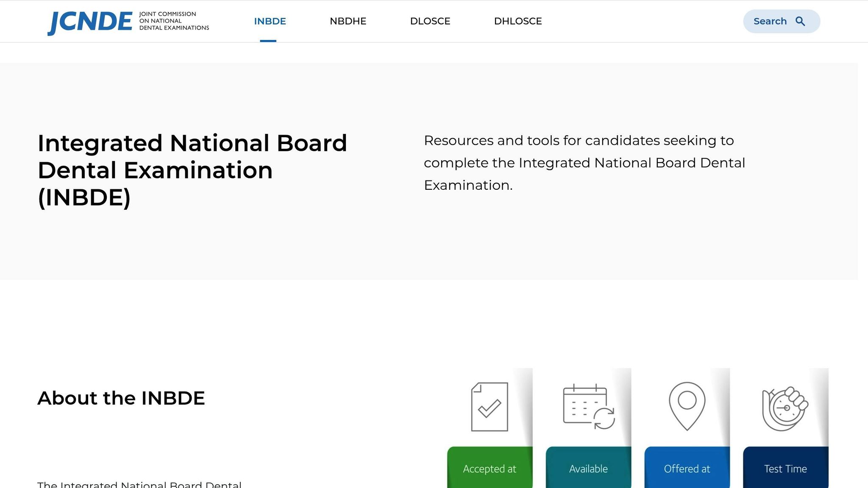Click the document checkmark icon
The image size is (868, 488).
[490, 407]
